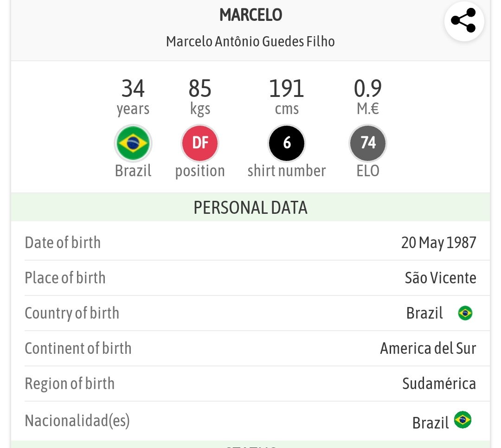Viewport: 501px width, 448px height.
Task: Click the flag in Nacionalidad(es) row
Action: click(462, 420)
